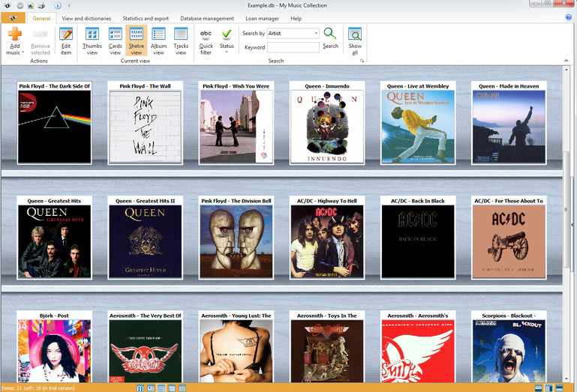Screen dimensions: 577x392
Task: Select Aerosmith - Toys In The album
Action: [327, 347]
